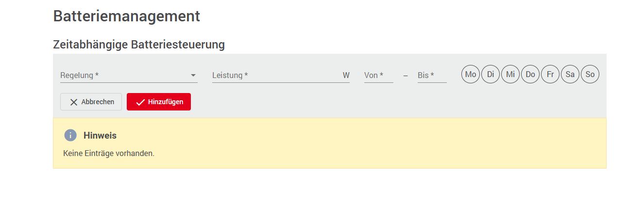Toggle the Sa weekday circle
Screen dimensions: 644x204
point(570,75)
